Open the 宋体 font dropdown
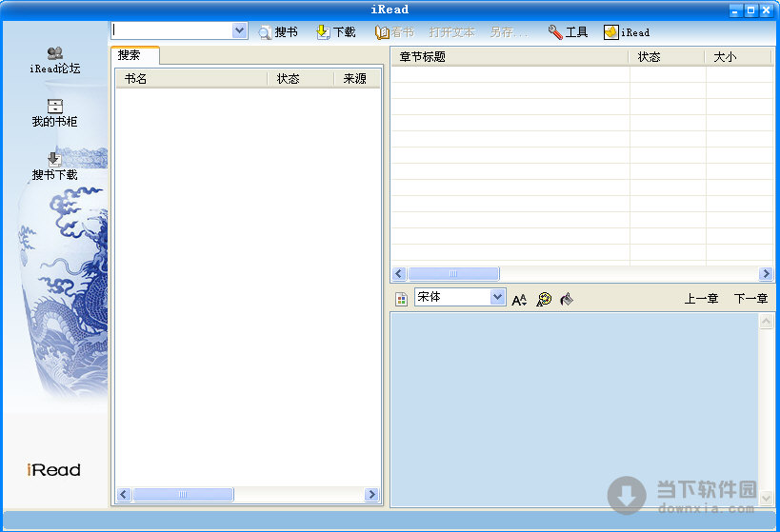 tap(497, 297)
